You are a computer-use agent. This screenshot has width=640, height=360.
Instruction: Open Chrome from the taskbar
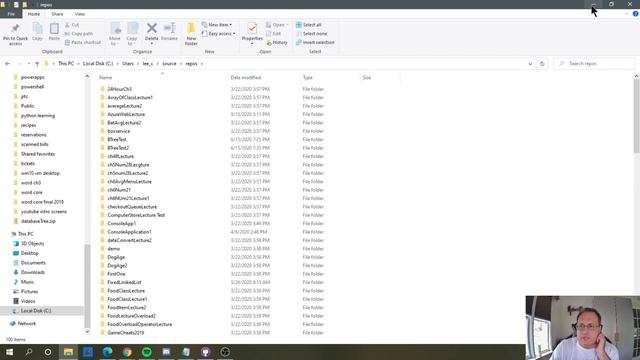point(127,352)
